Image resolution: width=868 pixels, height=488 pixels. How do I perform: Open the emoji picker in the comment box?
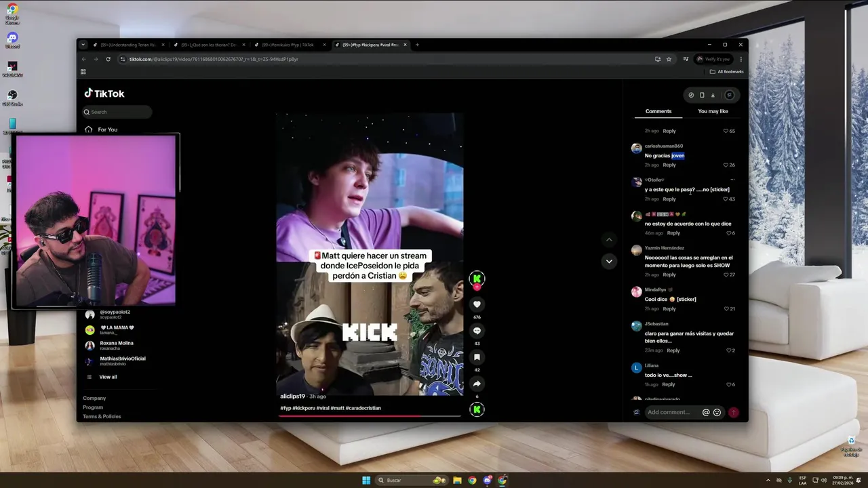click(717, 412)
